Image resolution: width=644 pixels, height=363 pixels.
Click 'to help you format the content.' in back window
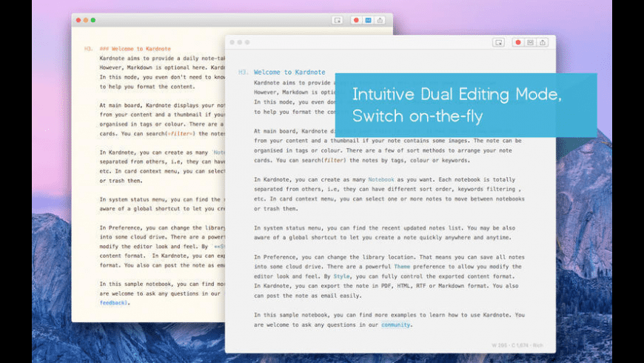[147, 87]
